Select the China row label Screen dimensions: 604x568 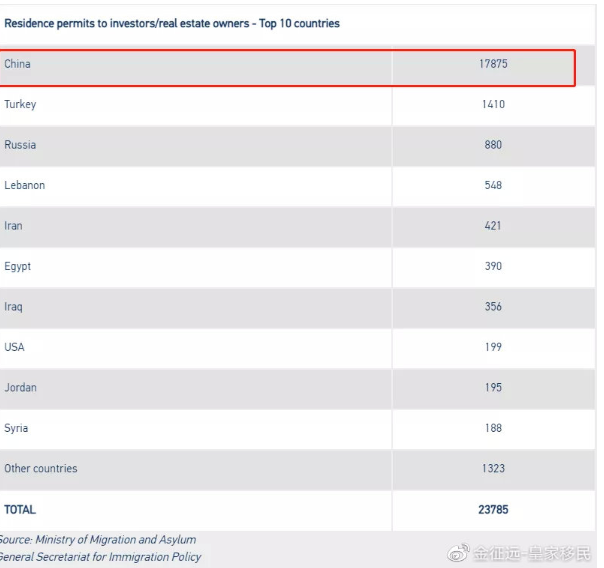click(17, 64)
